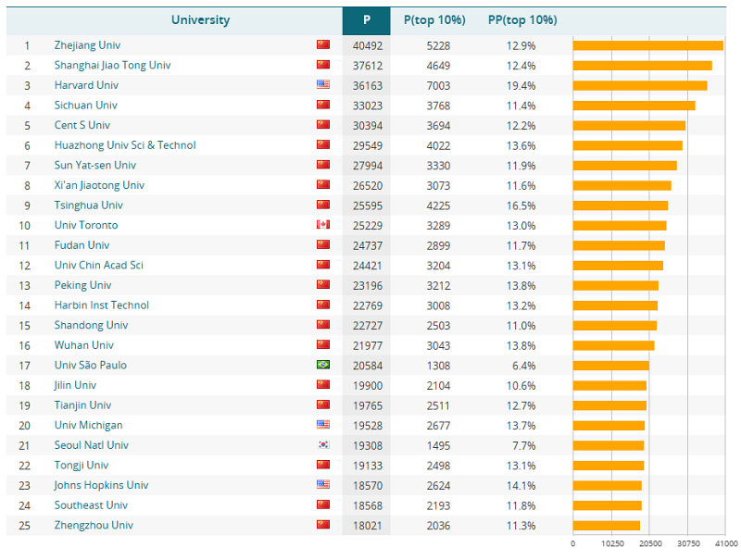Click the South Korea flag beside Seoul Natl Univ
Viewport: 741px width, 560px height.
(323, 445)
